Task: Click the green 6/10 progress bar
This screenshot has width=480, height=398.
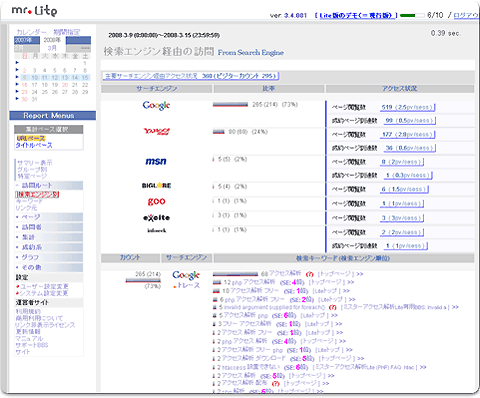Action: 412,15
